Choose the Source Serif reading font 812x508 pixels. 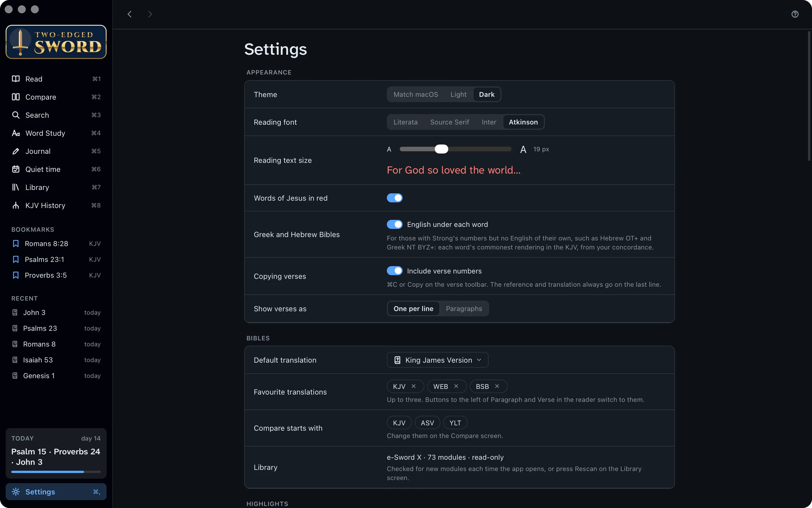(x=450, y=122)
